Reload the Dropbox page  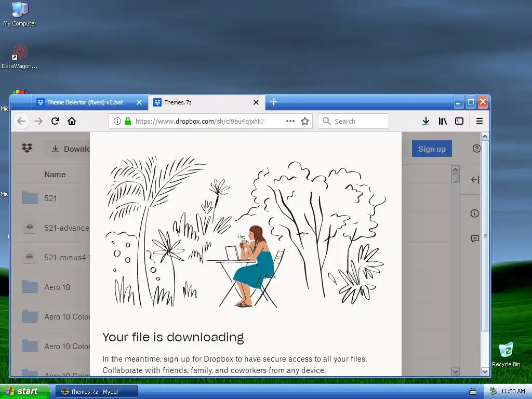click(55, 121)
